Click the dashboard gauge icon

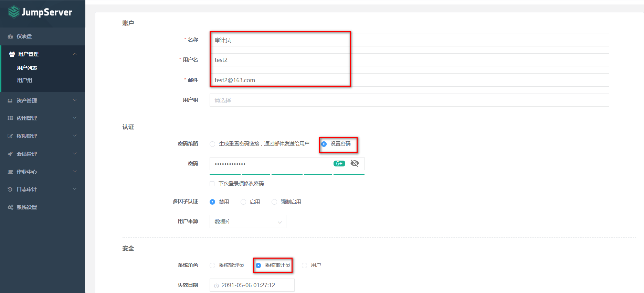click(10, 36)
